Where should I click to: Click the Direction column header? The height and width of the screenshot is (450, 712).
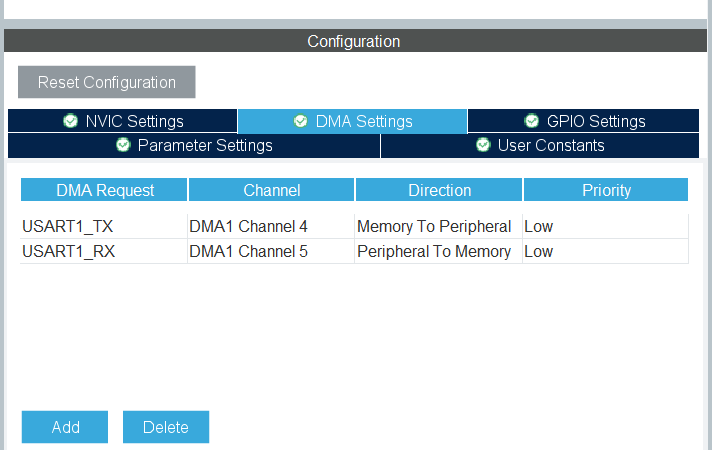(439, 190)
